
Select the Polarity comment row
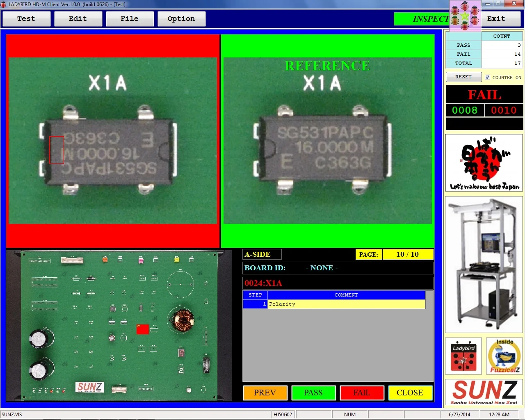[334, 304]
